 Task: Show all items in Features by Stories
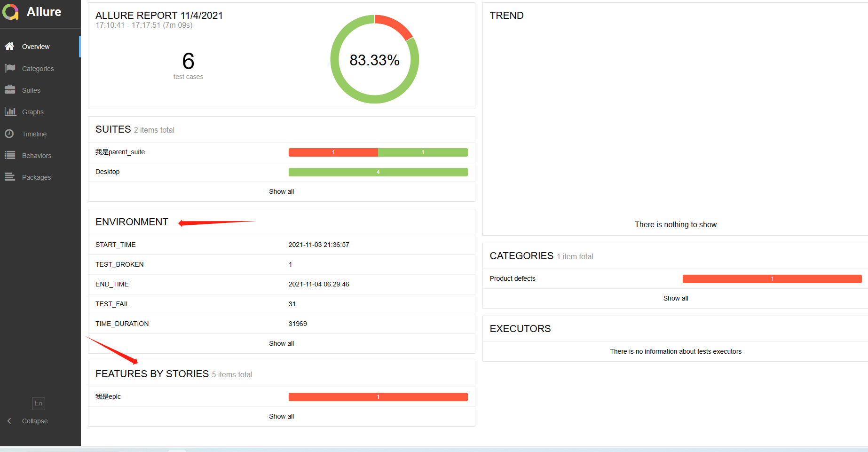coord(281,416)
